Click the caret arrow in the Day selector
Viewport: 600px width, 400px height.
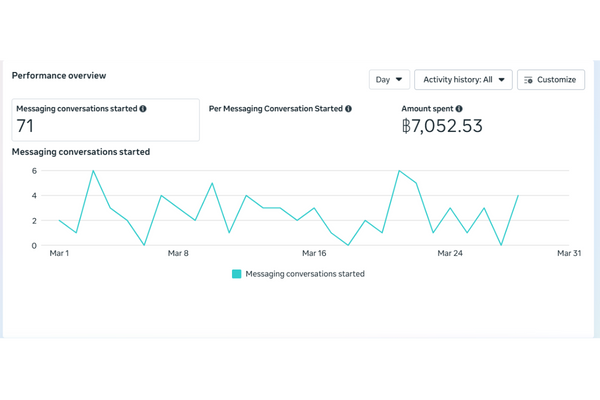[400, 79]
